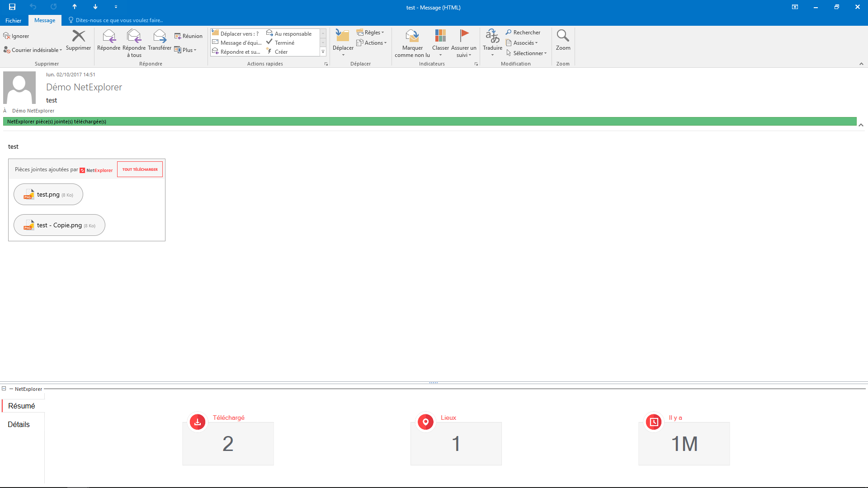Download the 'test - Copie.png' attachment
This screenshot has width=868, height=488.
[x=59, y=225]
